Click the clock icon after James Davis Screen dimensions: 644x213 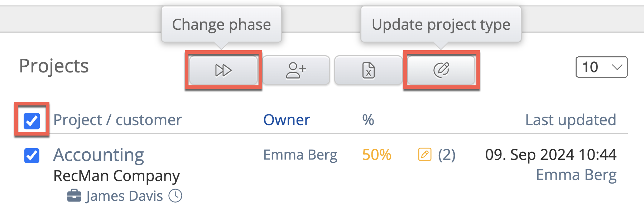tap(176, 196)
